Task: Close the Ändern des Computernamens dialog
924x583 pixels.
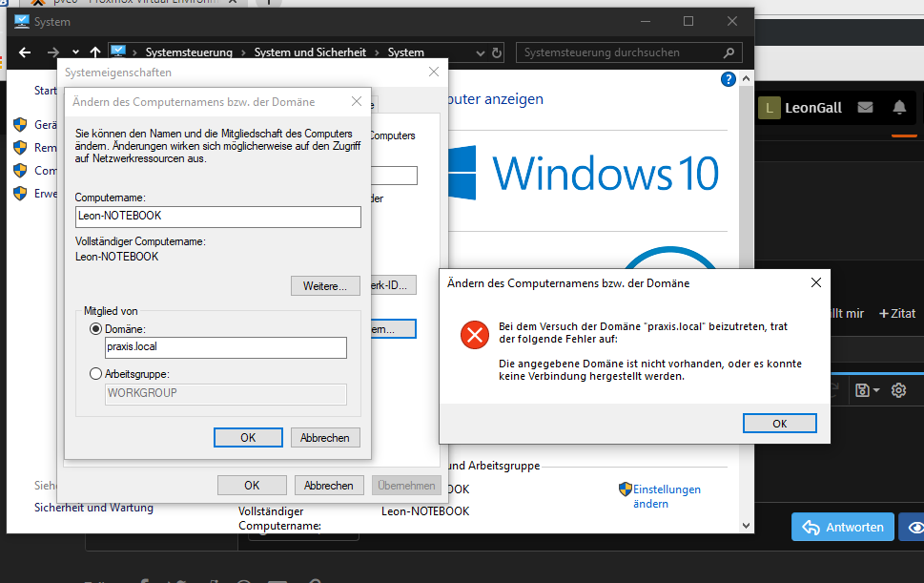Action: click(x=357, y=101)
